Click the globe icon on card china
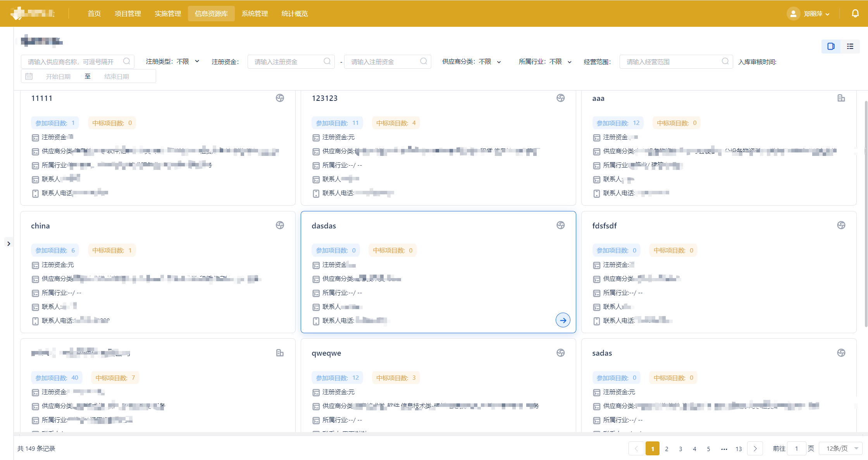The height and width of the screenshot is (460, 868). [280, 225]
